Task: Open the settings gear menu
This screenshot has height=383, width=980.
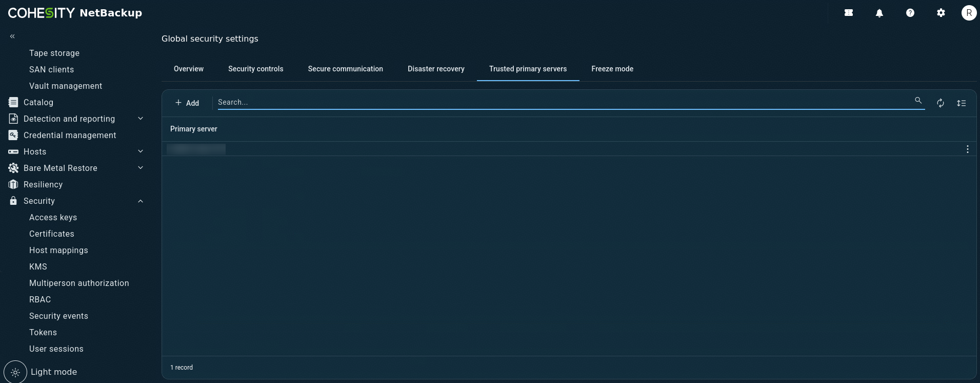Action: [x=941, y=13]
